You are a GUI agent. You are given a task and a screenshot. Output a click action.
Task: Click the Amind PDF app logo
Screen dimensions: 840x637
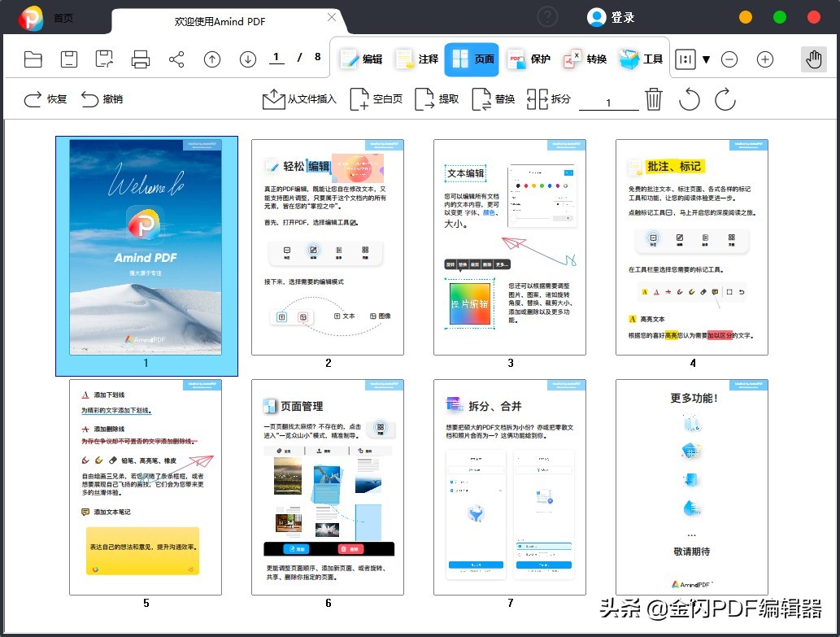(x=31, y=18)
